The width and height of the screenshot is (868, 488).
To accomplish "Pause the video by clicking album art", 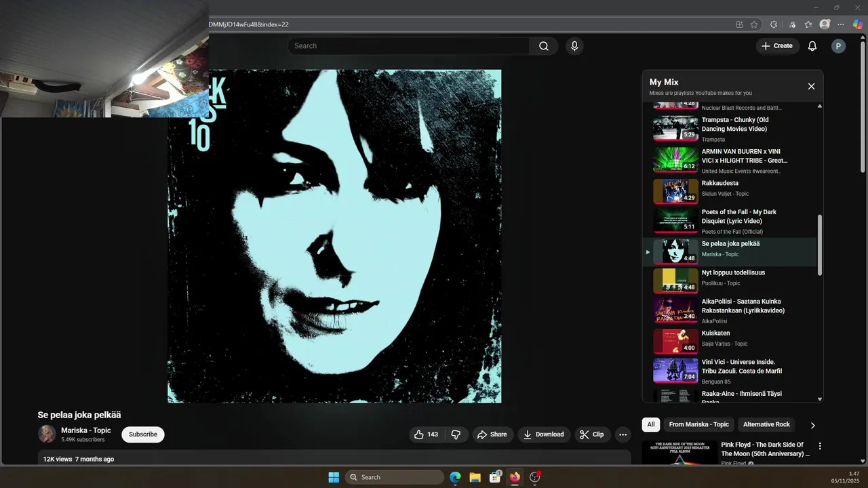I will [x=334, y=236].
